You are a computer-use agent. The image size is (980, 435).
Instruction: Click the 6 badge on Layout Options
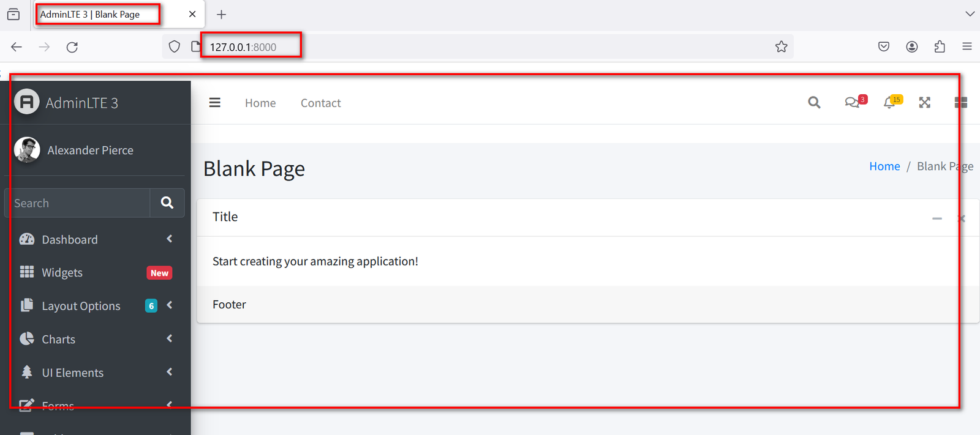(x=151, y=305)
